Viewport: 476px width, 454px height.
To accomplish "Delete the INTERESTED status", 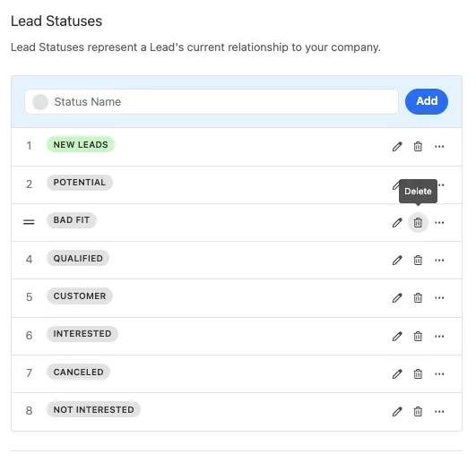I will [418, 337].
